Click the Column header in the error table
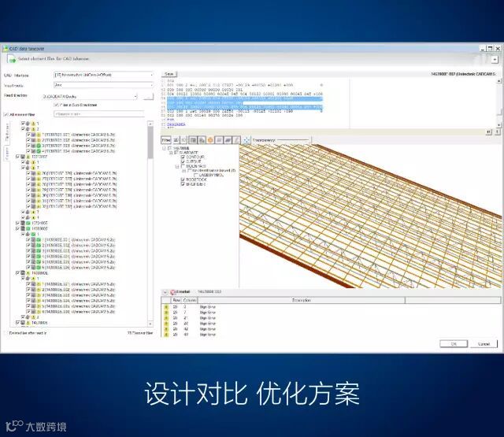 pos(190,300)
